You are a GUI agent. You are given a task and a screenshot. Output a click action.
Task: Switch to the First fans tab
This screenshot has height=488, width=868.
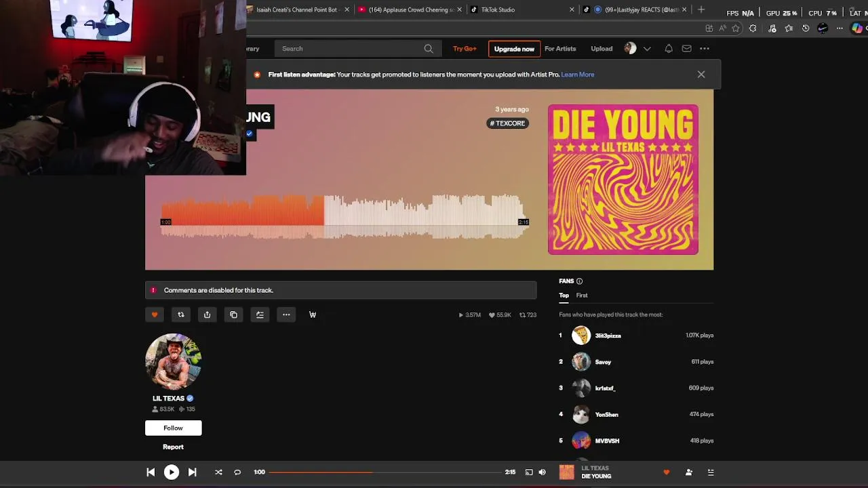coord(582,296)
